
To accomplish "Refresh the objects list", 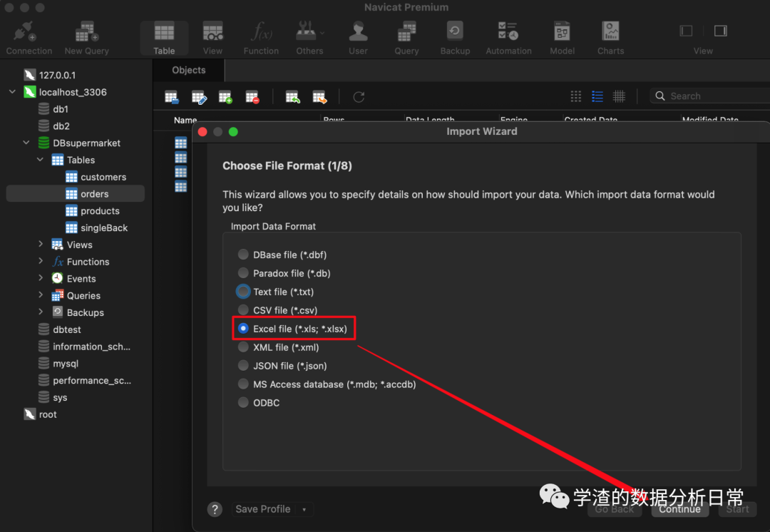I will pyautogui.click(x=359, y=97).
